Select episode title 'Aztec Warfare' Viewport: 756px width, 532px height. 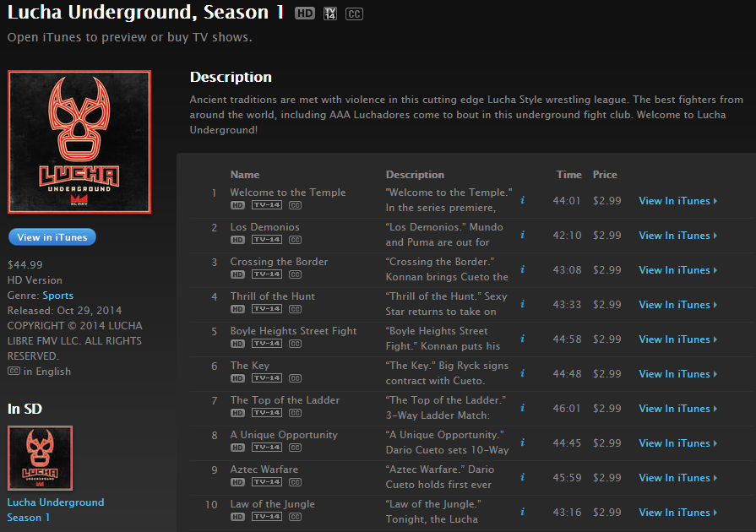pyautogui.click(x=264, y=470)
